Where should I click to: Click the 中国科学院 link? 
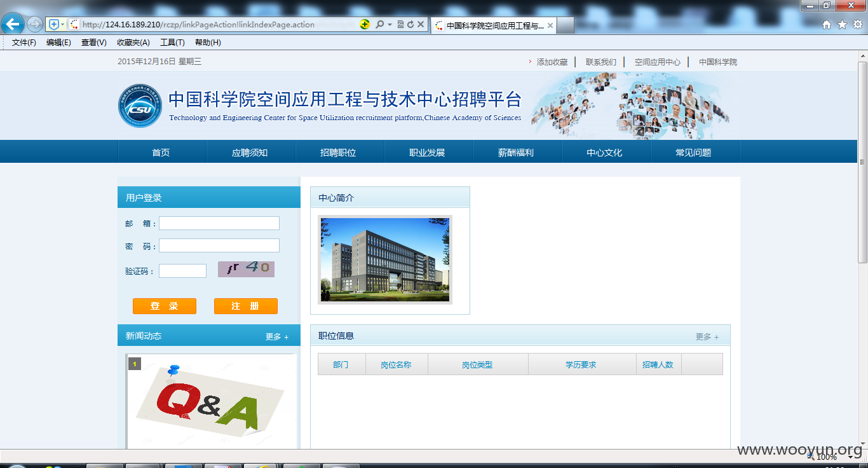coord(718,62)
